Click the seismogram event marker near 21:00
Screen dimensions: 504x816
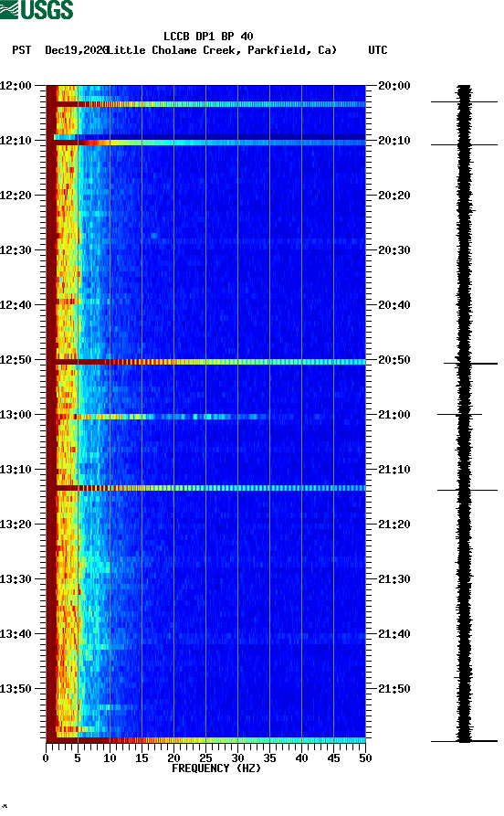point(459,415)
